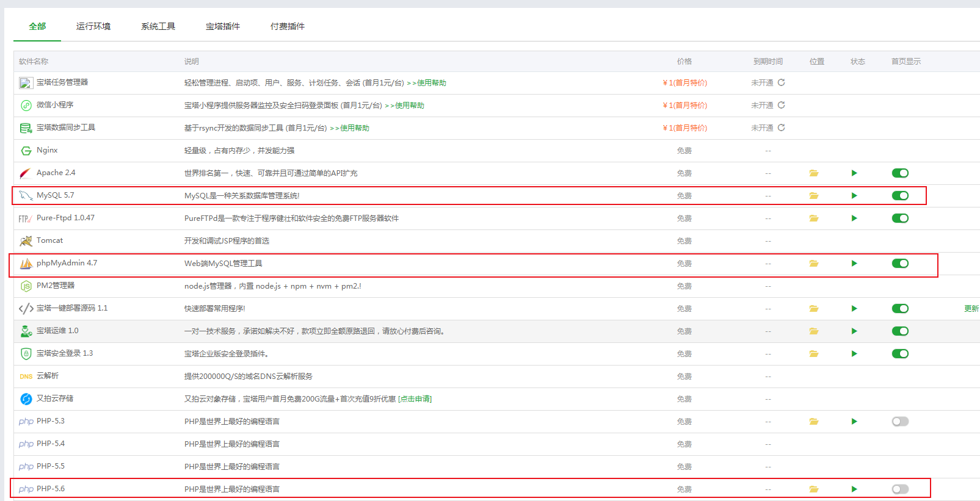This screenshot has height=501, width=980.
Task: Click the 云解析 DNS icon
Action: [26, 377]
